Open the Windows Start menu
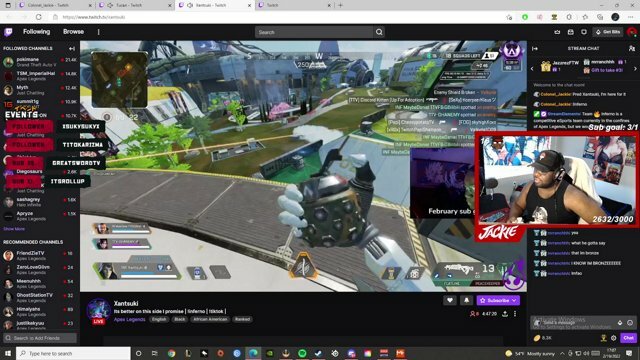The width and height of the screenshot is (640, 360). (x=8, y=353)
